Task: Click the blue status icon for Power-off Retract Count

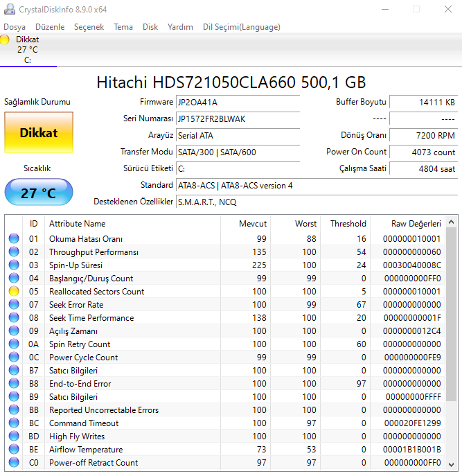Action: 14,462
